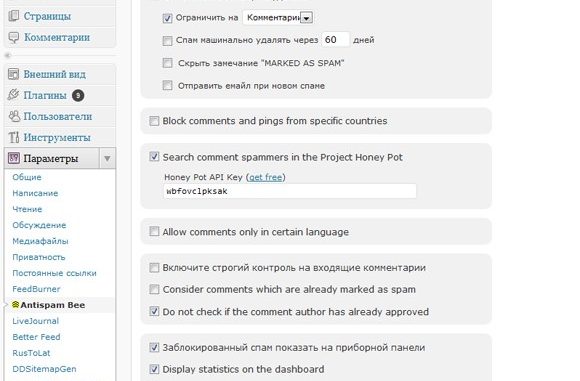580x381 pixels.
Task: Open the Обсуждение settings submenu item
Action: [x=39, y=225]
